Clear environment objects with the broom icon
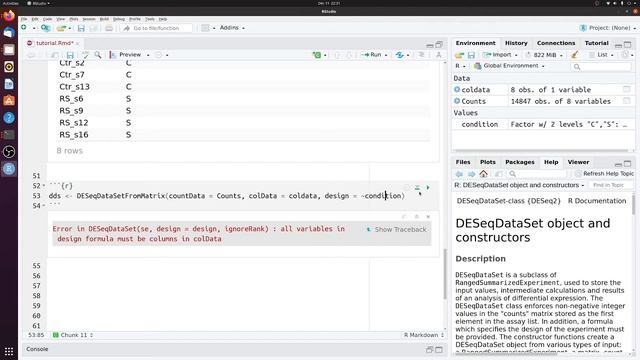The height and width of the screenshot is (360, 640). click(574, 55)
